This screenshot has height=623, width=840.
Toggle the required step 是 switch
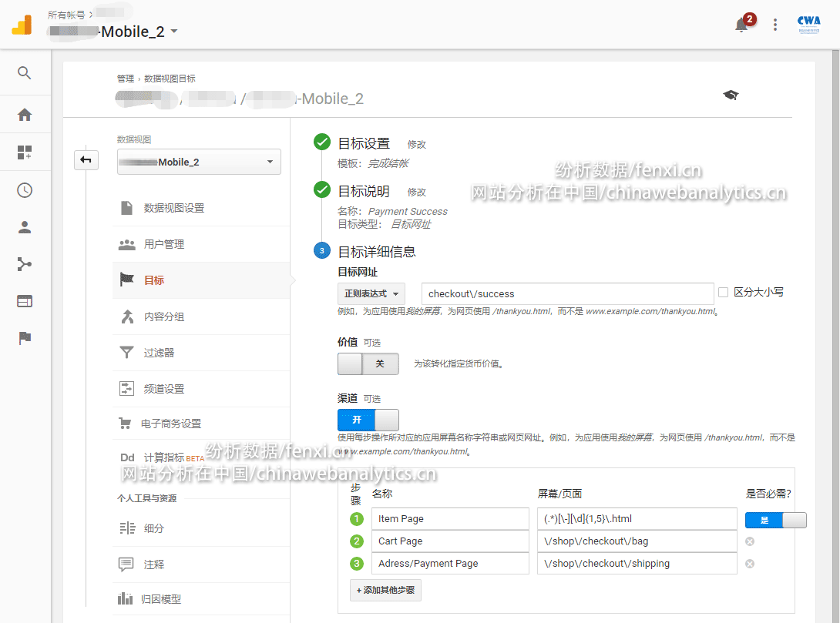point(775,520)
